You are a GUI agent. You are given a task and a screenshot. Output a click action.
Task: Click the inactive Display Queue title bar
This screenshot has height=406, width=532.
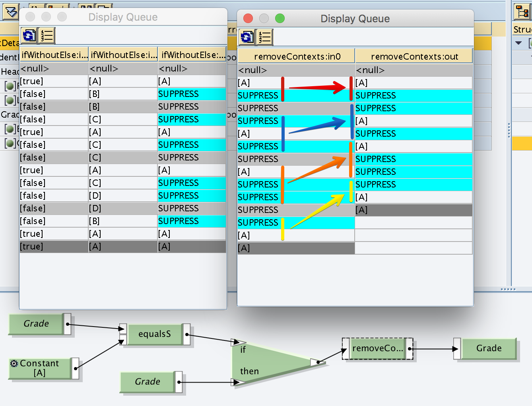click(x=123, y=17)
